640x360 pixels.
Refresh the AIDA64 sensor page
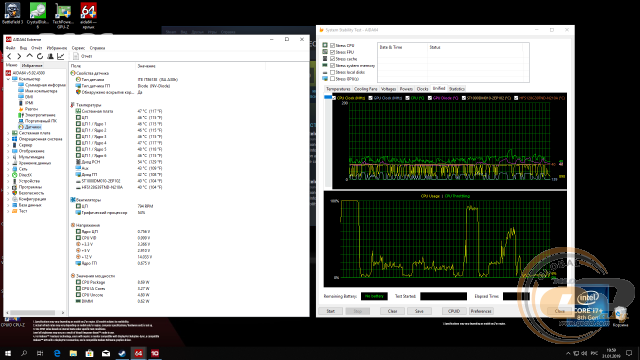(40, 56)
